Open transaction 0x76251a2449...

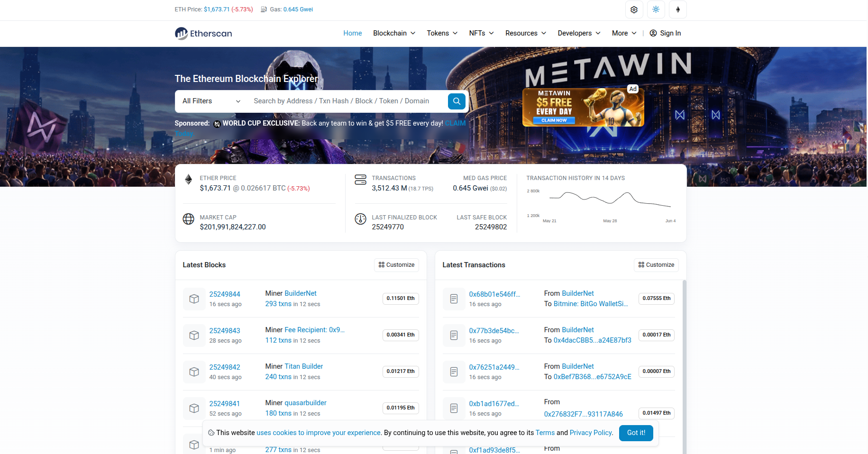(494, 367)
